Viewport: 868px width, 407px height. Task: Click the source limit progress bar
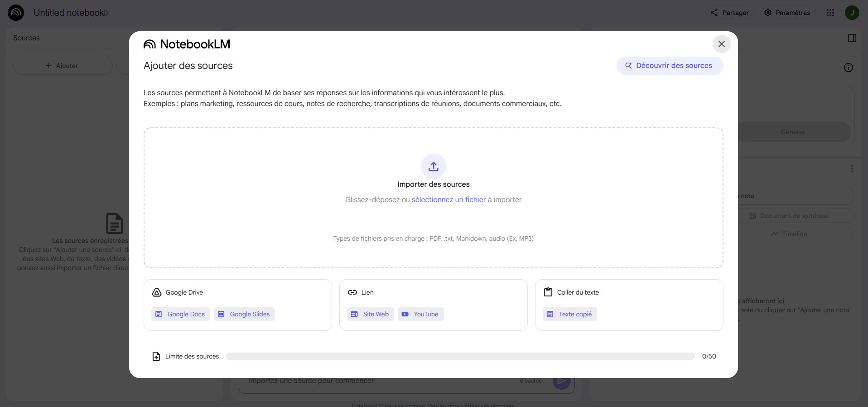pos(460,356)
